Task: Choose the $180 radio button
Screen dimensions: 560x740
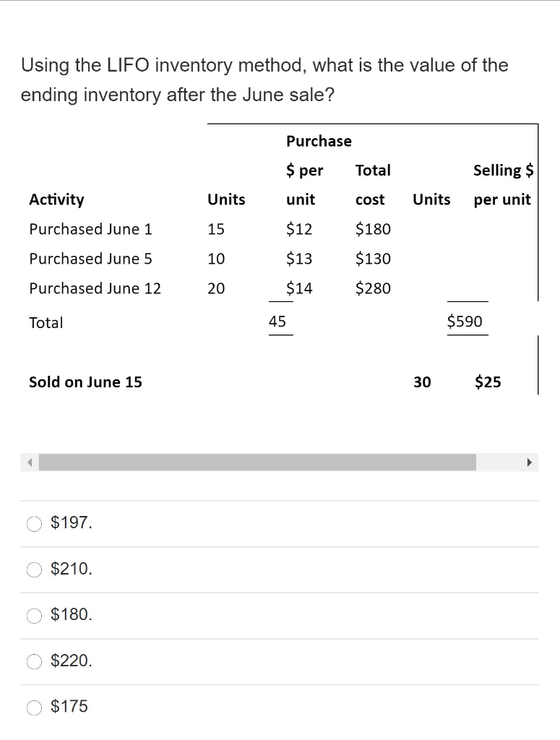Action: coord(34,615)
